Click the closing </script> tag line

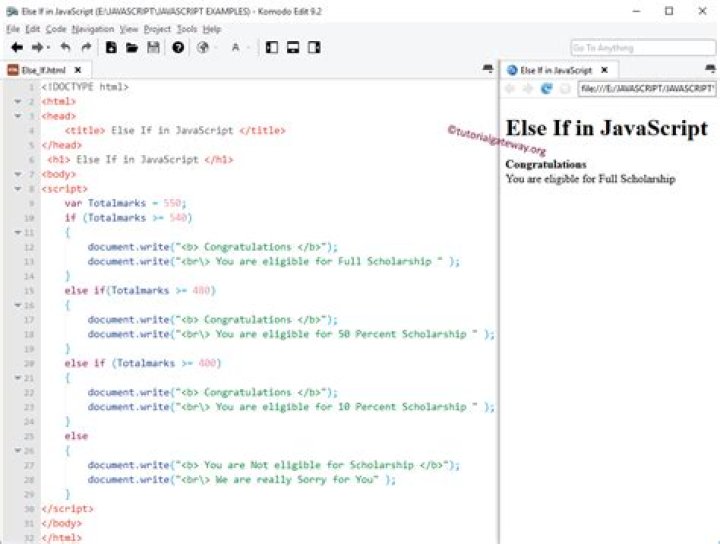[x=68, y=509]
